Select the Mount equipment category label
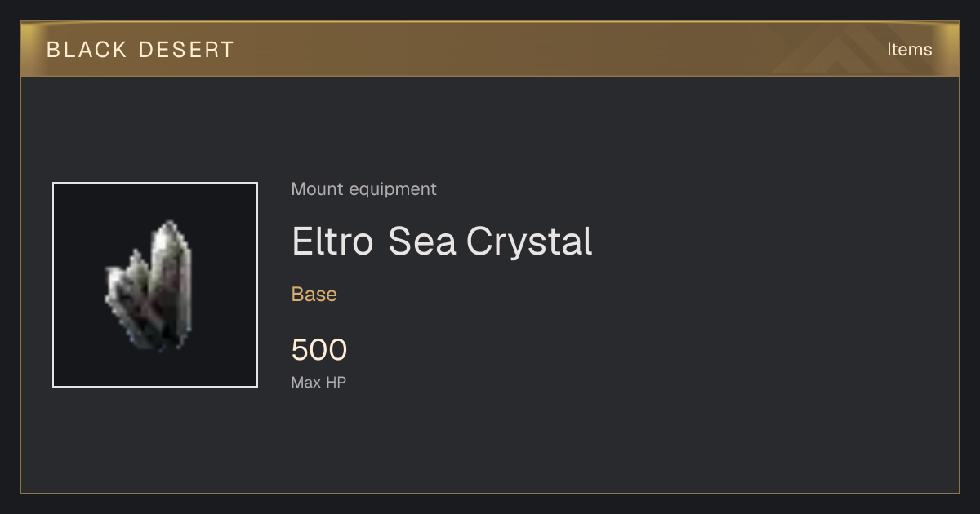Image resolution: width=980 pixels, height=514 pixels. (363, 189)
